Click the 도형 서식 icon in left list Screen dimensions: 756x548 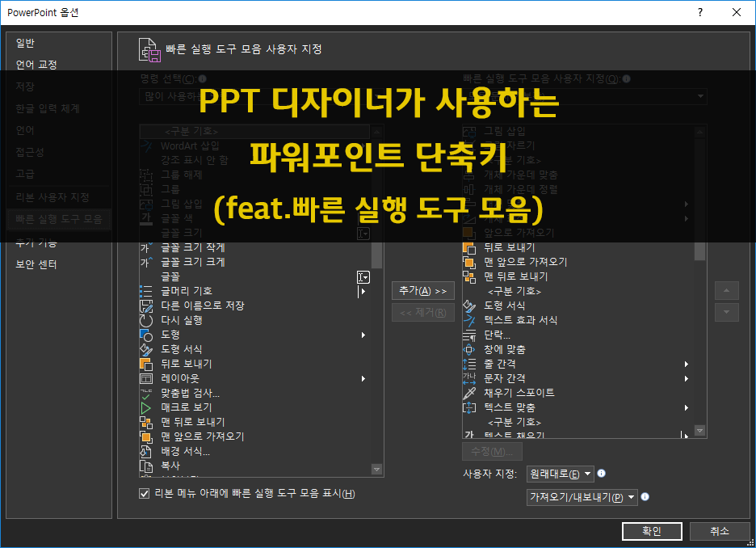[x=146, y=349]
